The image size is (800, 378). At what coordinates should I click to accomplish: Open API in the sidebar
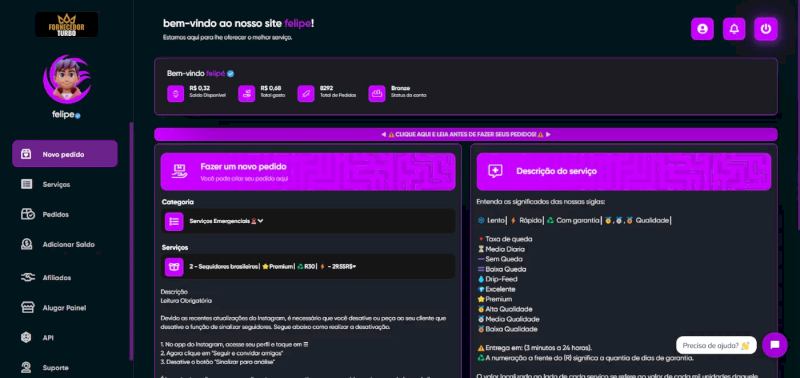tap(48, 338)
